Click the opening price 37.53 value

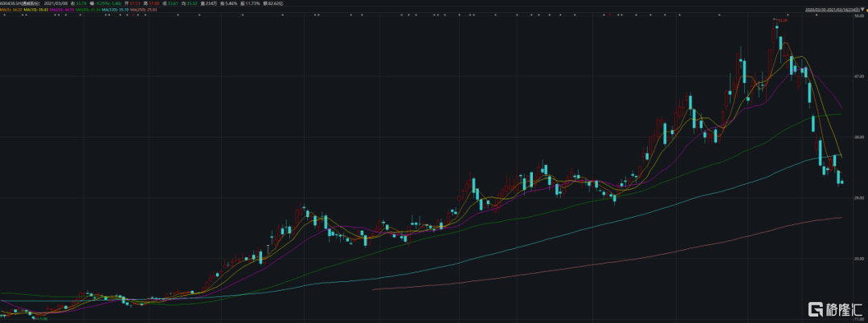pos(135,3)
